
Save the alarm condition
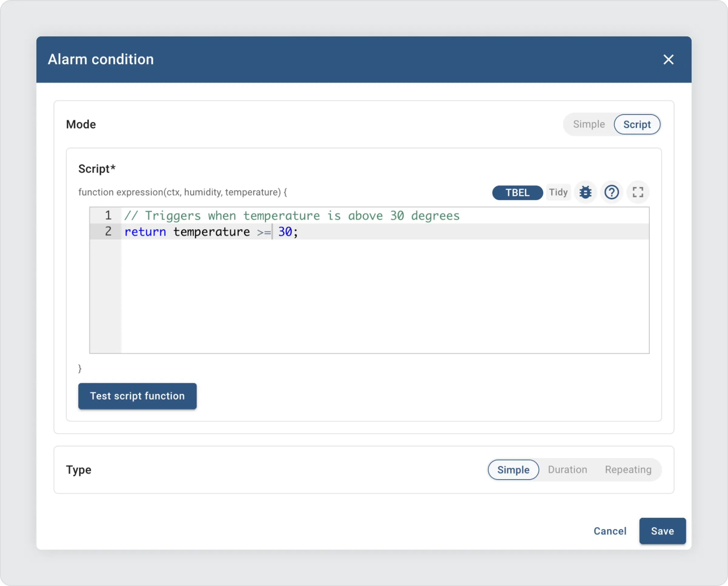click(662, 531)
